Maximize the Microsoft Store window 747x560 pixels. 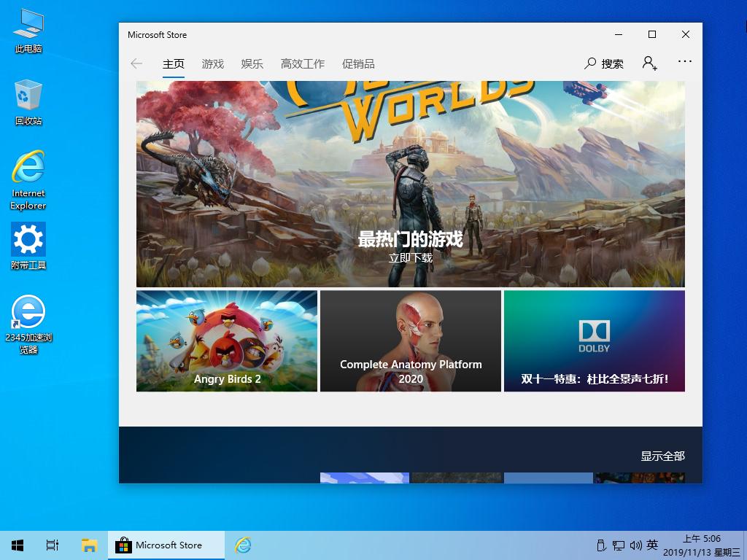click(652, 34)
